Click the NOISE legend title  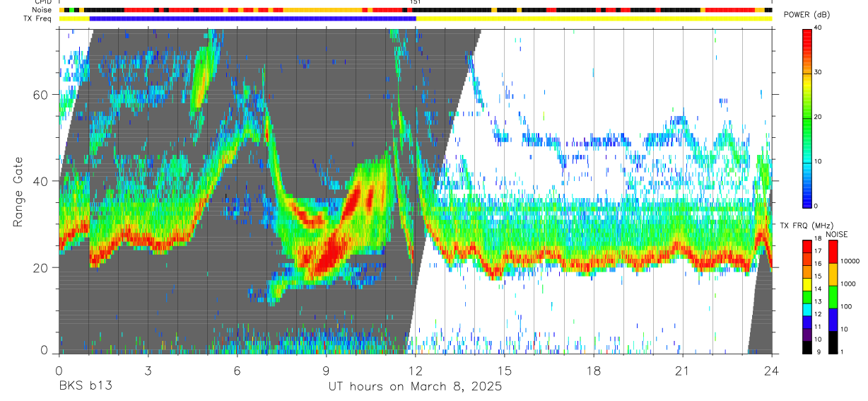tap(838, 234)
